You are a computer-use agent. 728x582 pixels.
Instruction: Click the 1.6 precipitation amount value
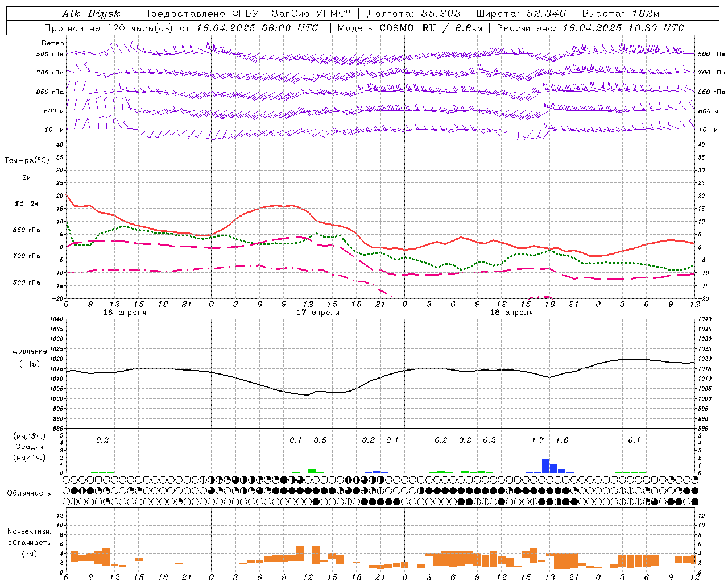point(562,440)
